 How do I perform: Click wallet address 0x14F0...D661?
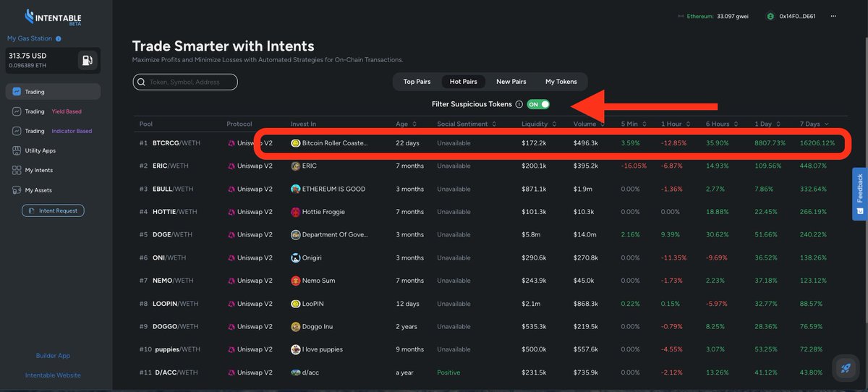coord(797,16)
